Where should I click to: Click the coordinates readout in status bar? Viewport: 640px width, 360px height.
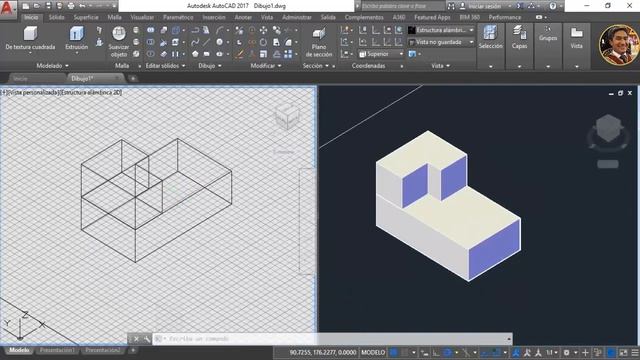(322, 352)
